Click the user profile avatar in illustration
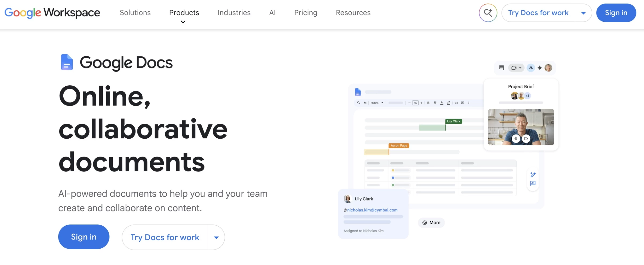This screenshot has width=644, height=265. coord(548,68)
